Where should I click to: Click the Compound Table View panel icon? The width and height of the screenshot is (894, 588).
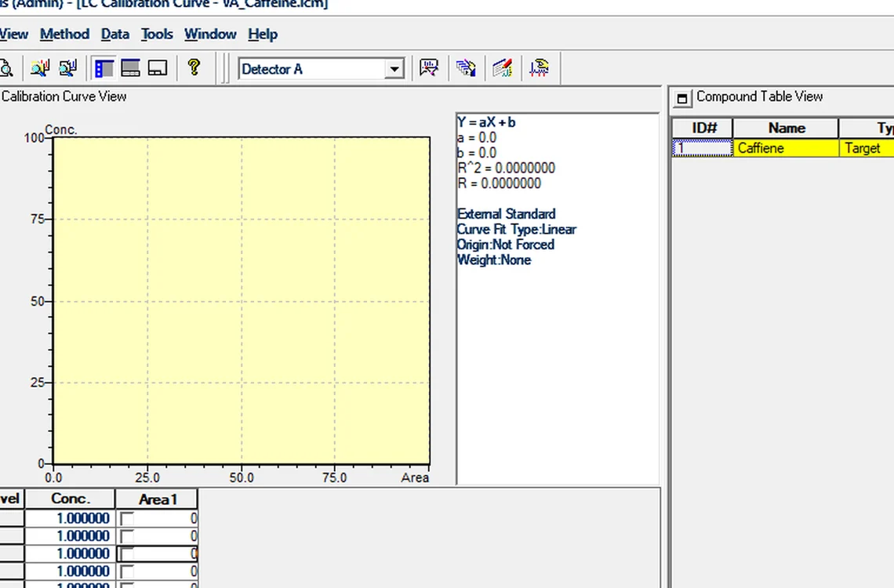(x=681, y=98)
